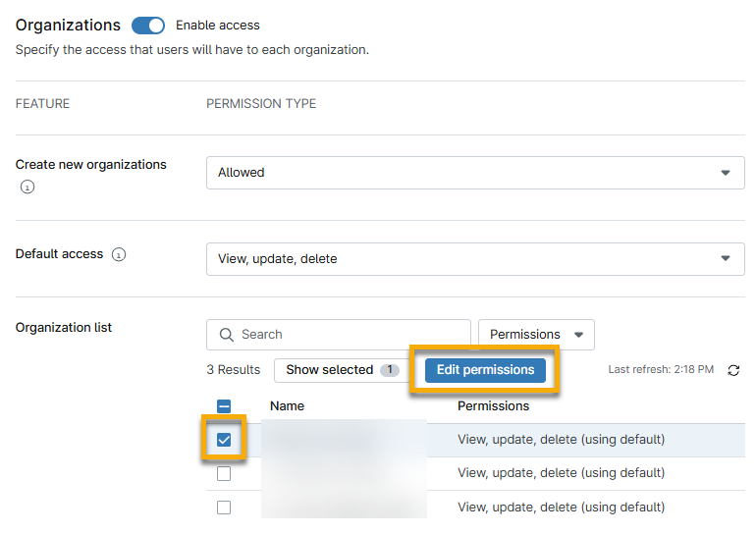
Task: Click info icon next to Default access
Action: 119,254
